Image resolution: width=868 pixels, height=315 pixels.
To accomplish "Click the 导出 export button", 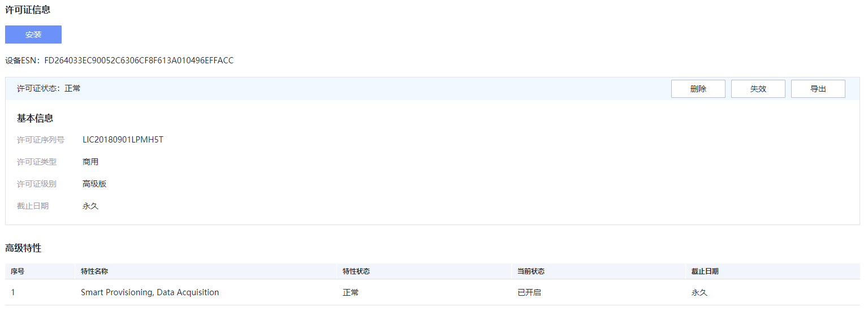I will [x=818, y=89].
